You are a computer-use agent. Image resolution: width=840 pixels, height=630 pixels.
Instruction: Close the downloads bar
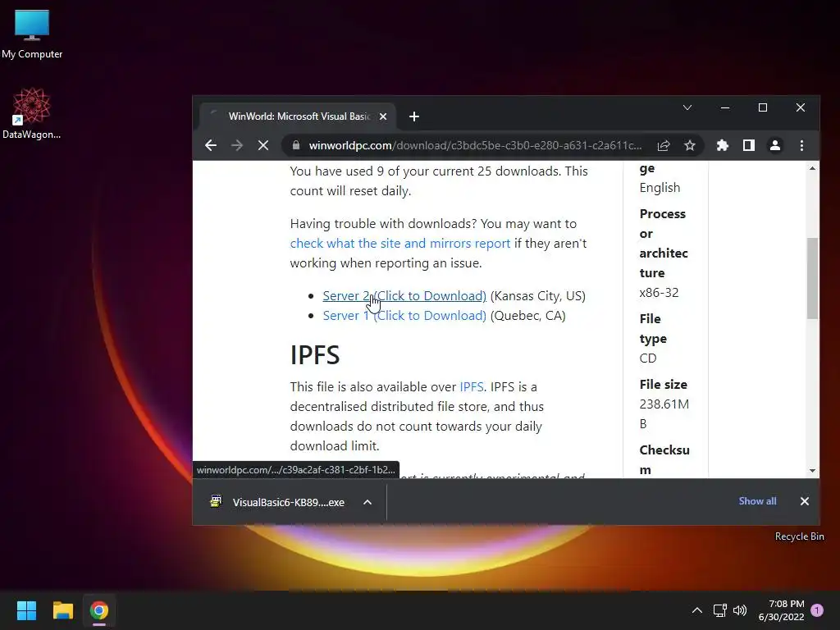pyautogui.click(x=804, y=501)
